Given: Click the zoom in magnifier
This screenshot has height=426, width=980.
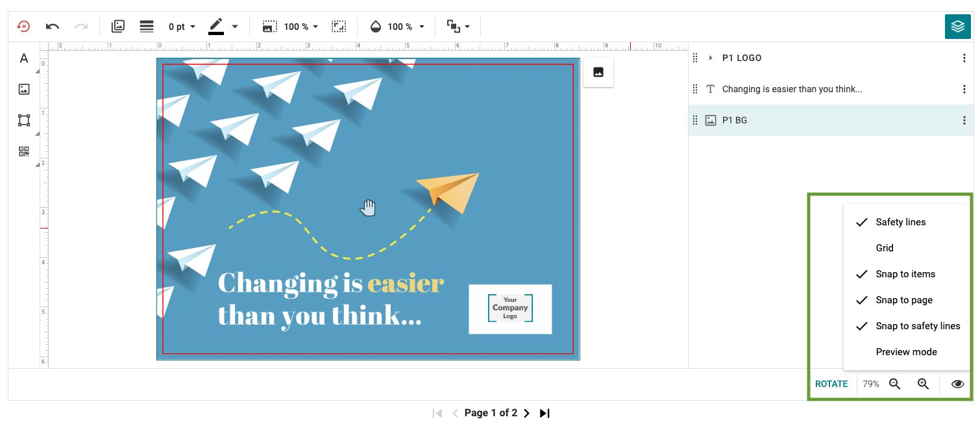Looking at the screenshot, I should point(924,384).
